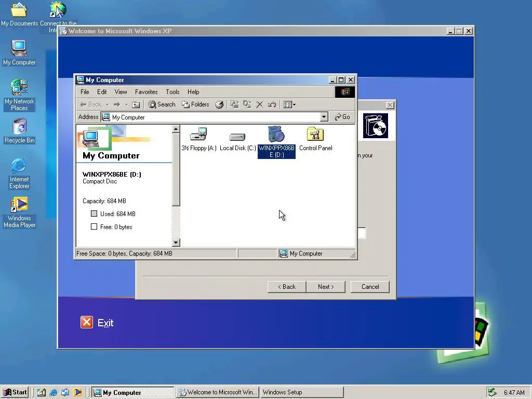Expand the Address bar dropdown arrow
Viewport: 532px width, 399px height.
(x=324, y=117)
